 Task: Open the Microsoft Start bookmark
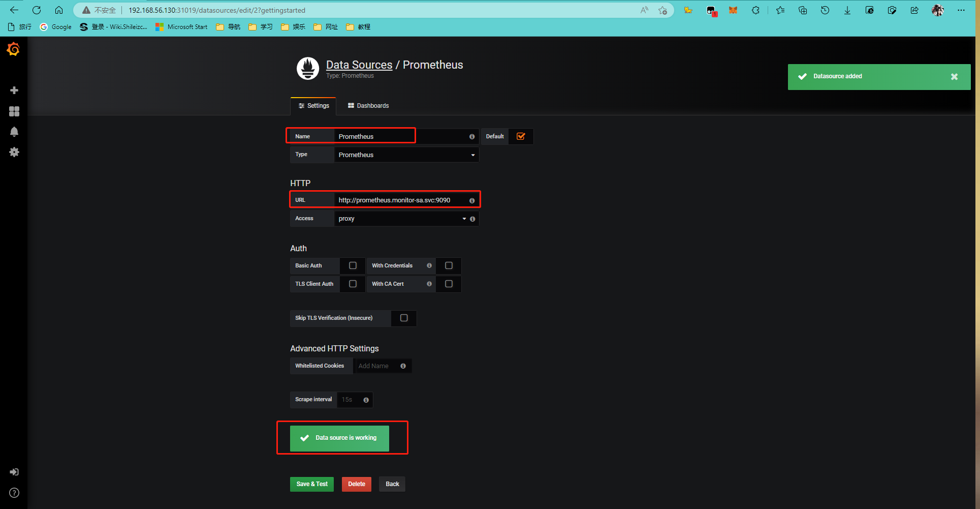(x=181, y=27)
